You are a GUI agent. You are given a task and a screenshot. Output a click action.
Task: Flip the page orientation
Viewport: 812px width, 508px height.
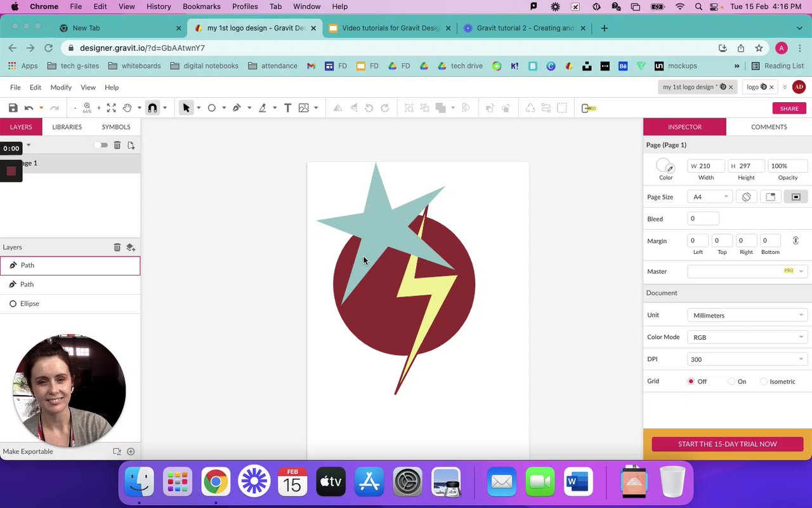coord(747,197)
